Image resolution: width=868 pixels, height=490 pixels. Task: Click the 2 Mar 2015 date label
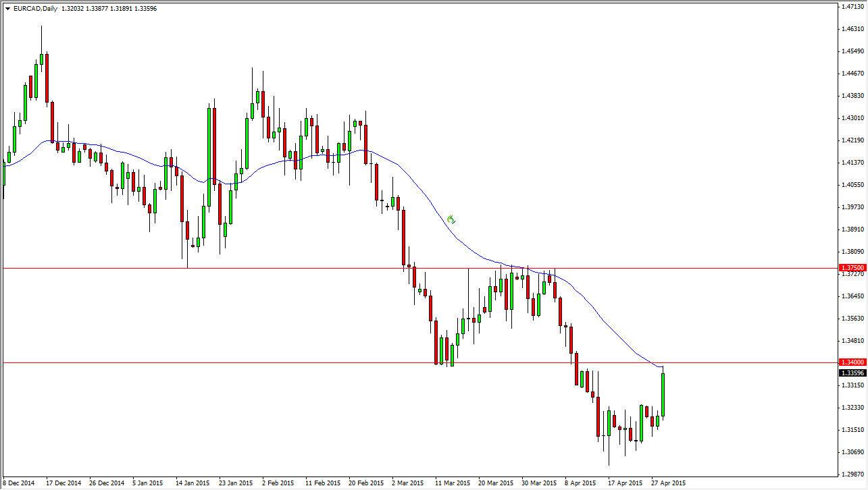[x=407, y=483]
